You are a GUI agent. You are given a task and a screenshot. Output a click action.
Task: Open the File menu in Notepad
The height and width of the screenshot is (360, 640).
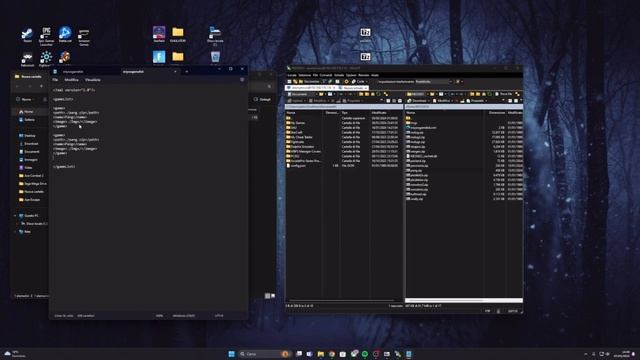click(x=55, y=80)
